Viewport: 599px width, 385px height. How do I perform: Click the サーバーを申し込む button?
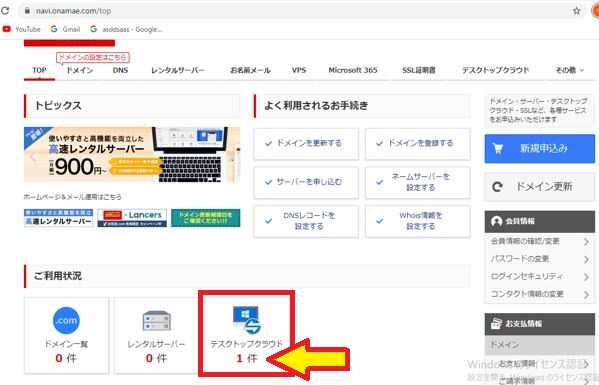[306, 183]
